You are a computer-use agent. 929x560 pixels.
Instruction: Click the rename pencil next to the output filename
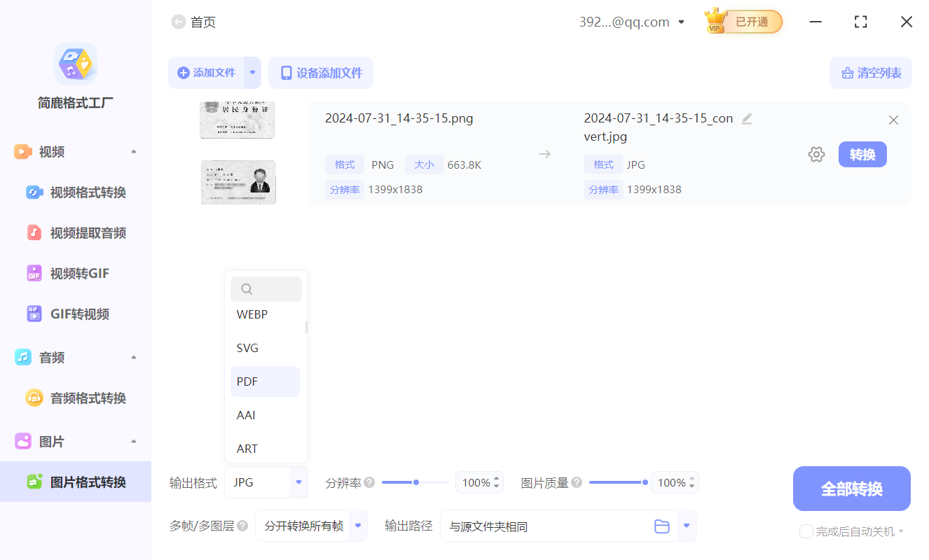747,119
